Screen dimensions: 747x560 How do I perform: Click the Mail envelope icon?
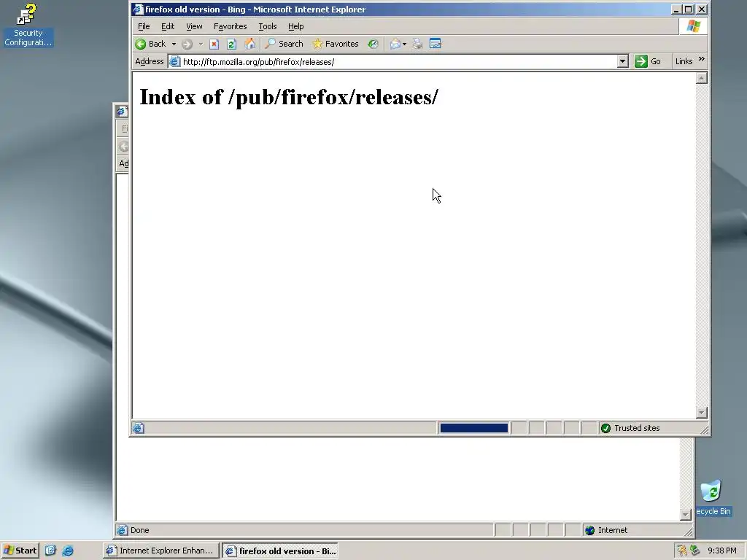coord(395,44)
